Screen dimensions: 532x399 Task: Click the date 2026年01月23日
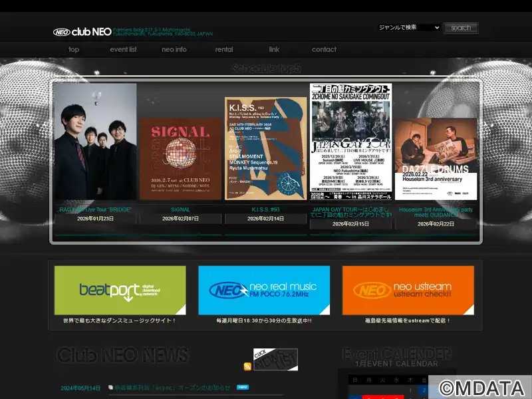pos(95,219)
